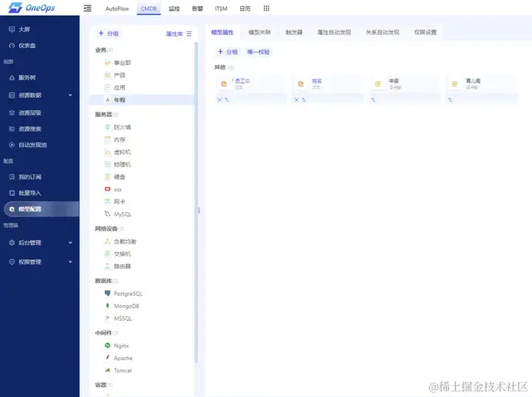The height and width of the screenshot is (397, 532).
Task: Click the Nginx green icon
Action: click(x=108, y=345)
